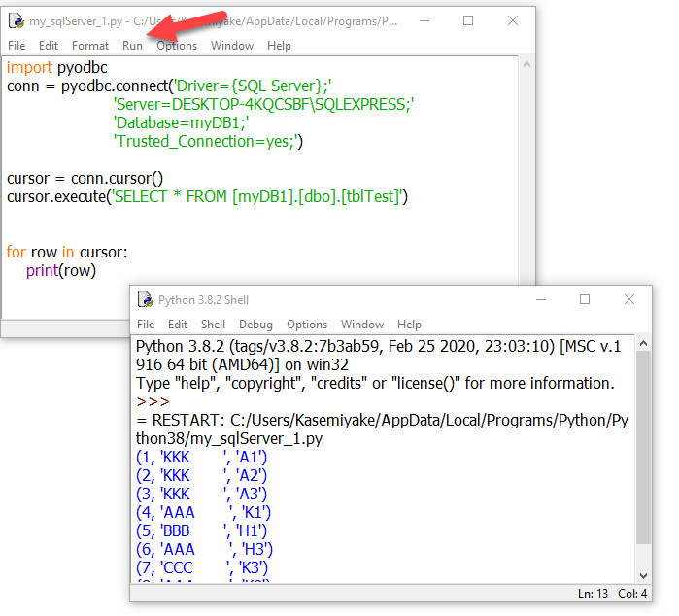
Task: Click output row (1, 'KKK', 'A1')
Action: point(201,458)
